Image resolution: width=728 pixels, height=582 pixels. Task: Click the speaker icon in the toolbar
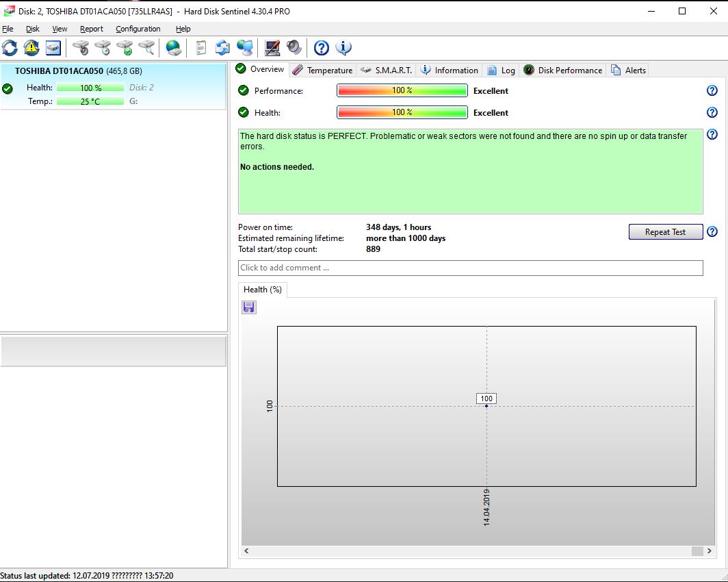(x=294, y=48)
